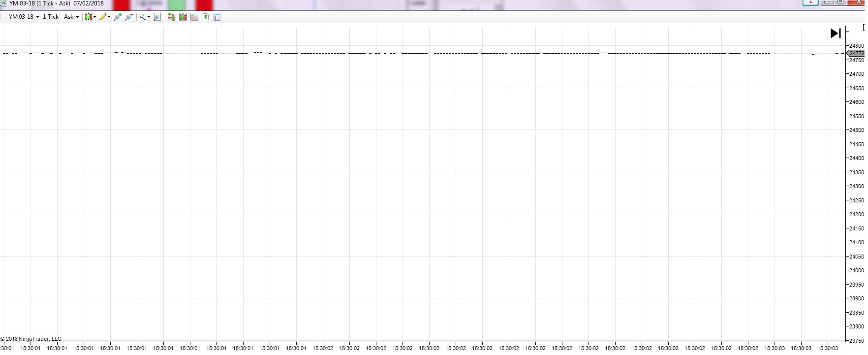The width and height of the screenshot is (868, 355).
Task: Click the 24250 price axis label
Action: pyautogui.click(x=857, y=200)
